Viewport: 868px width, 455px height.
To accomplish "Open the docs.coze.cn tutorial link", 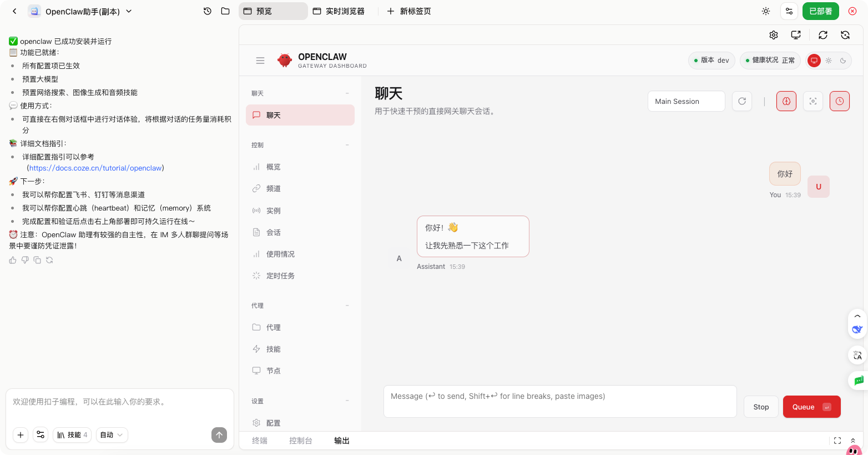I will (x=95, y=168).
